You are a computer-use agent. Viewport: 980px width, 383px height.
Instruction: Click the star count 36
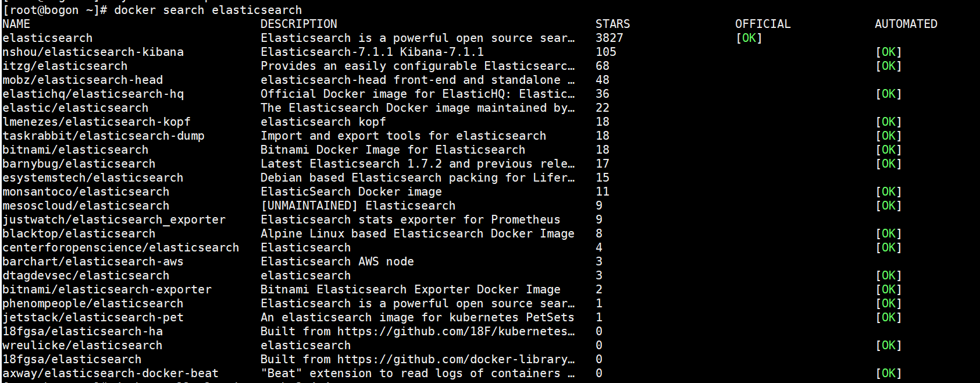point(603,94)
